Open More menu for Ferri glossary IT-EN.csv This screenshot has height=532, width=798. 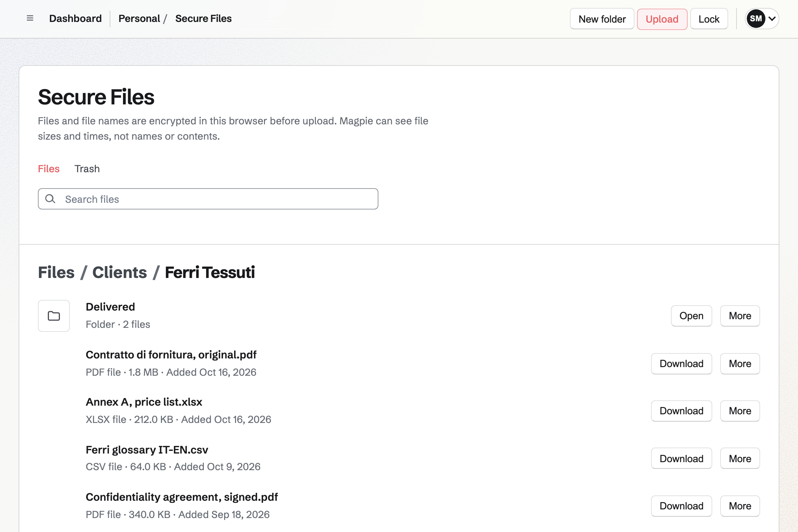point(739,459)
